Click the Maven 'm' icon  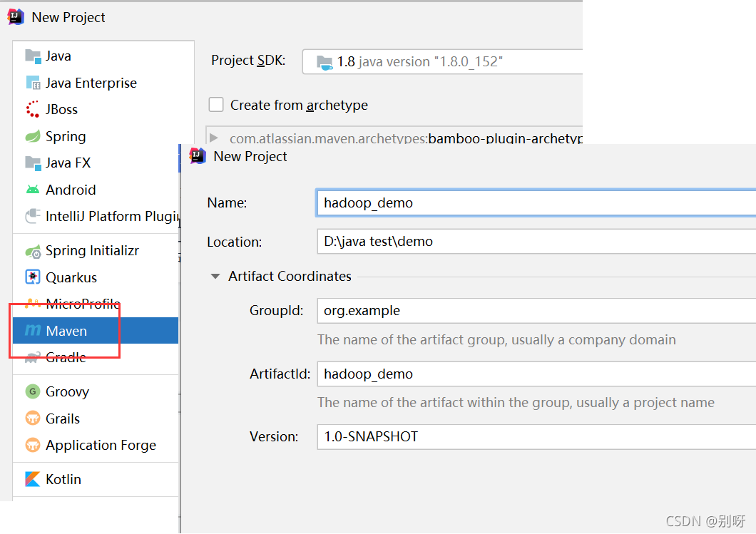point(33,331)
